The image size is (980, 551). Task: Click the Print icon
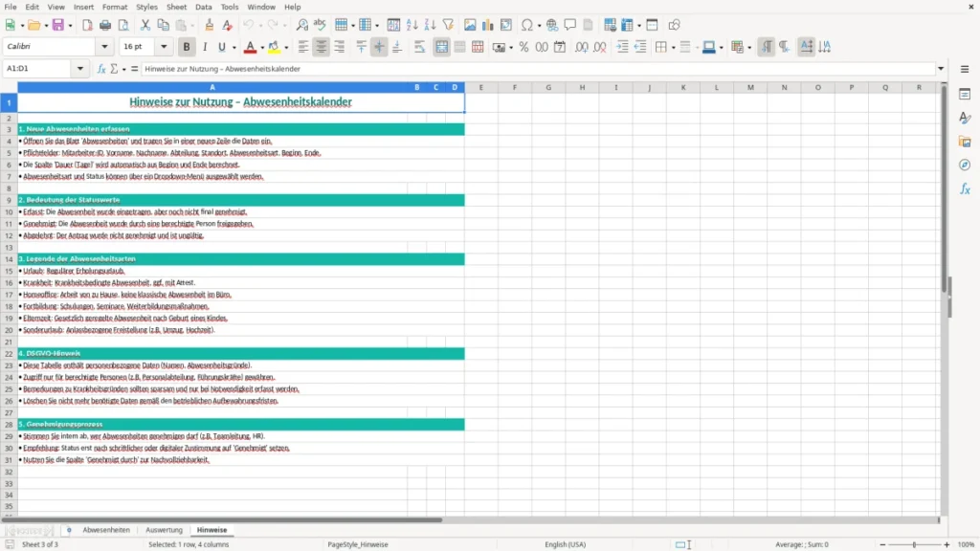tap(105, 25)
